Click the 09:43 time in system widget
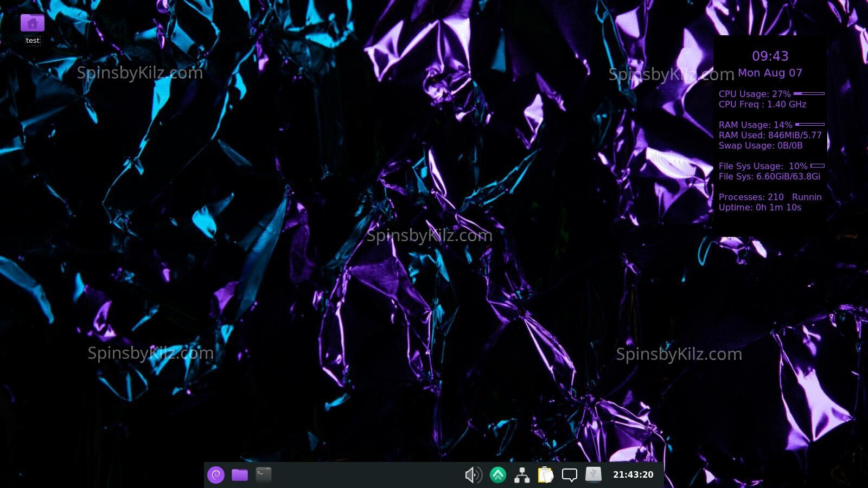 pos(770,56)
